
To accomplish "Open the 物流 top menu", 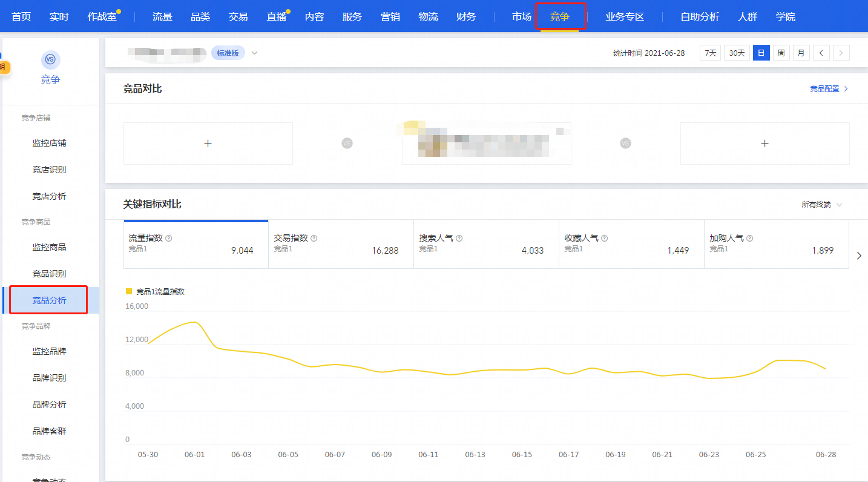I will [428, 17].
